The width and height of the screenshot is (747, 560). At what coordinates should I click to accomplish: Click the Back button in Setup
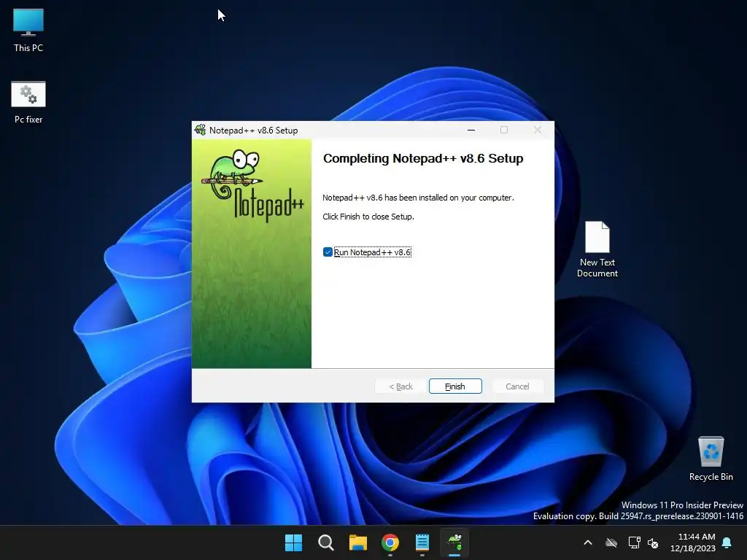400,386
